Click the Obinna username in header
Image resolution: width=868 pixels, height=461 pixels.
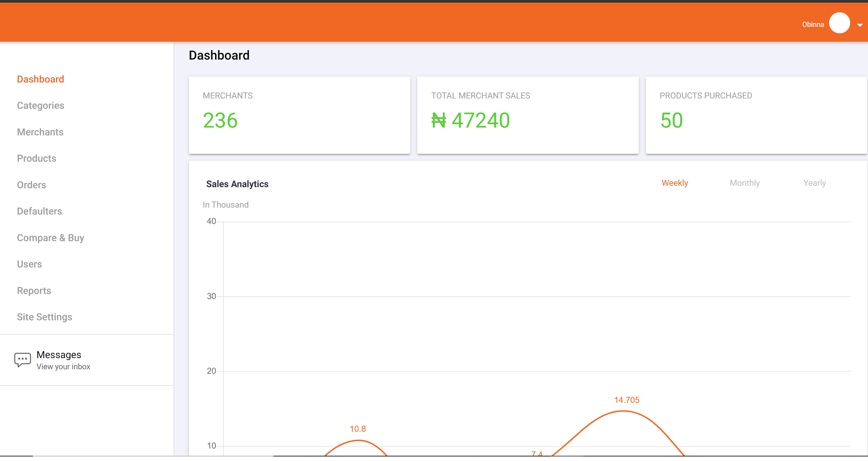813,24
